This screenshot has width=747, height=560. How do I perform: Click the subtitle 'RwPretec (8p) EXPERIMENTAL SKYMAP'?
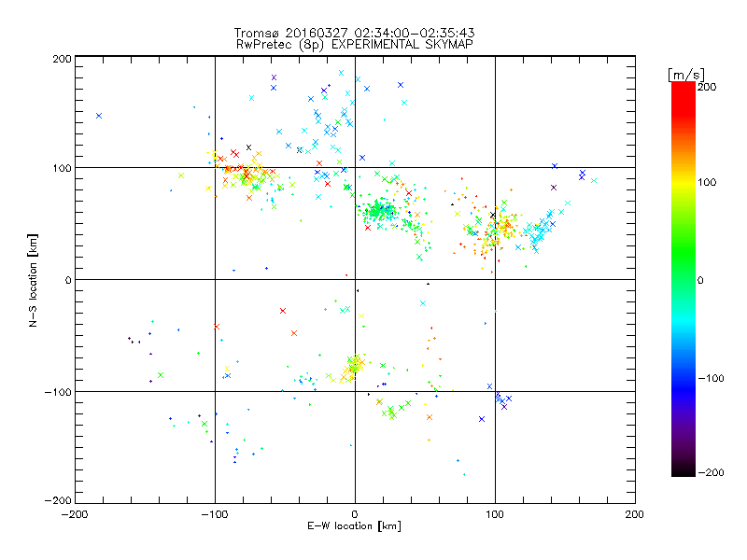(x=354, y=44)
